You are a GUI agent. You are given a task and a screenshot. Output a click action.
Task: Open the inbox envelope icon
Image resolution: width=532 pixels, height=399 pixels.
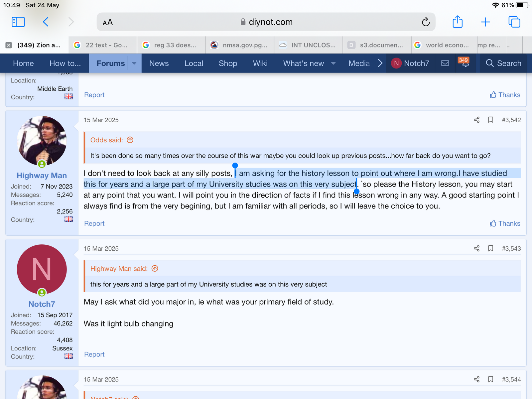445,63
